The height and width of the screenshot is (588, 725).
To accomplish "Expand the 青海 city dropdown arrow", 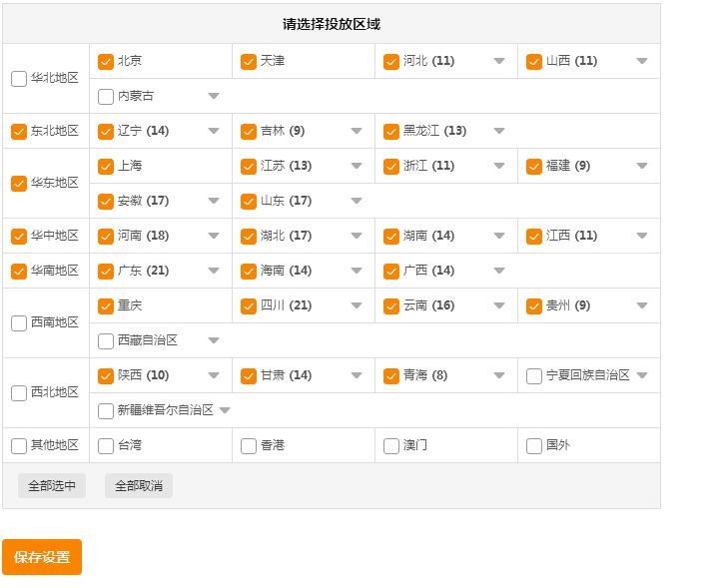I will click(499, 375).
